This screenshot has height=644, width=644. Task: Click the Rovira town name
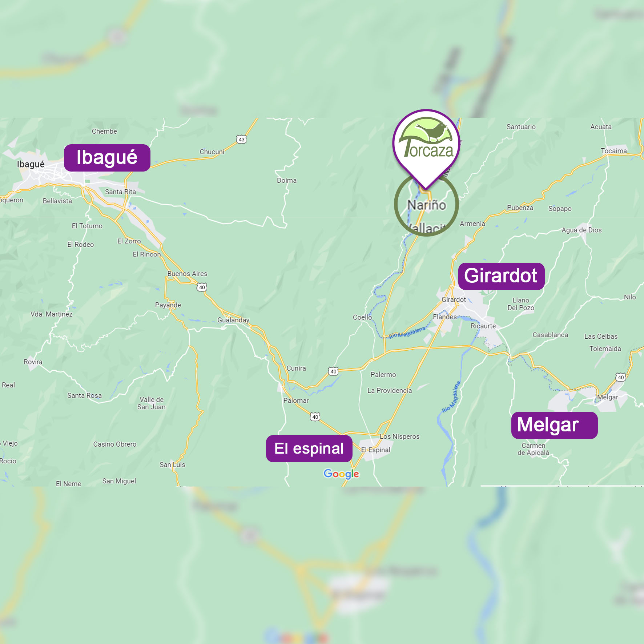click(33, 362)
